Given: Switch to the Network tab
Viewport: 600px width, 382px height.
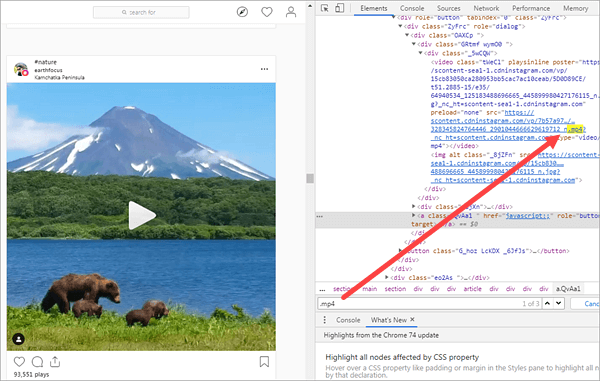Looking at the screenshot, I should pos(486,8).
